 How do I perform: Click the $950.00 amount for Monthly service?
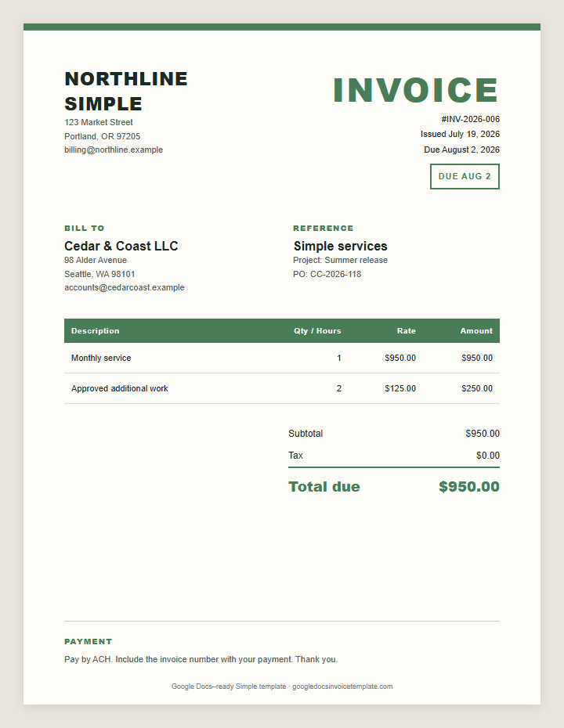coord(477,358)
